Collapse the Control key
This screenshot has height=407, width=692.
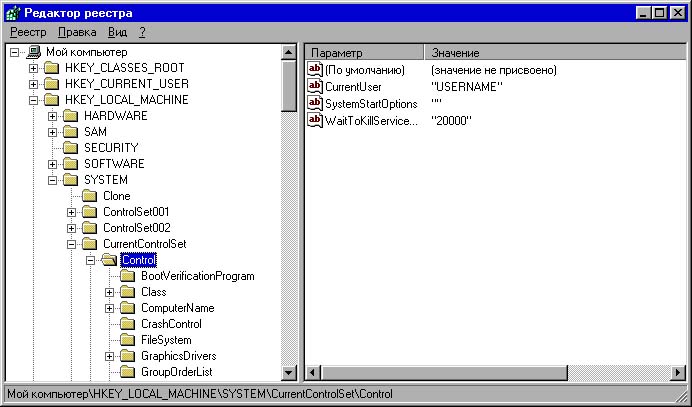[x=90, y=260]
